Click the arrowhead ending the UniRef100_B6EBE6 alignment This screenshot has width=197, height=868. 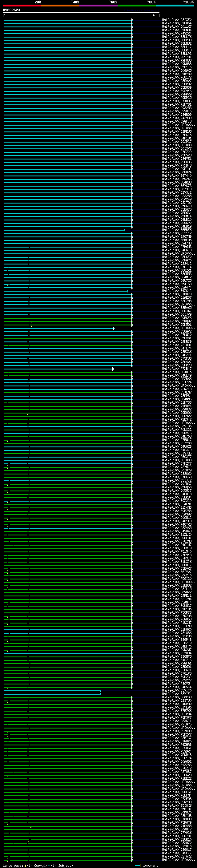coord(124,230)
